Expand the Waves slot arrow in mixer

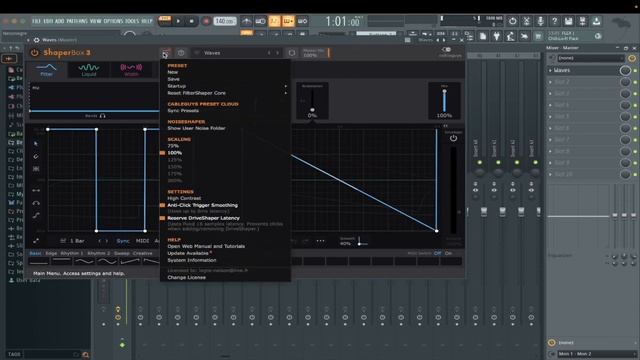tap(550, 71)
